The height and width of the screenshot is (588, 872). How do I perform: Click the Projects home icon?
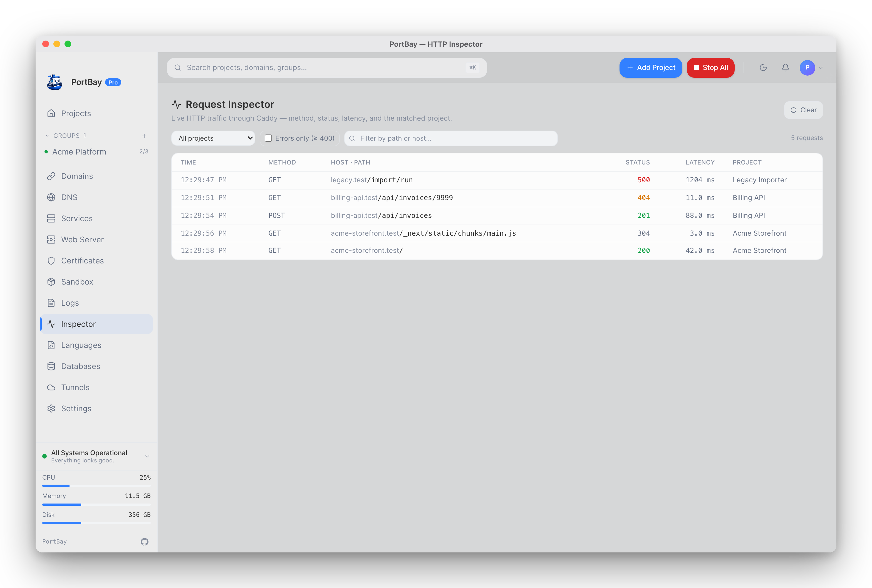tap(51, 113)
